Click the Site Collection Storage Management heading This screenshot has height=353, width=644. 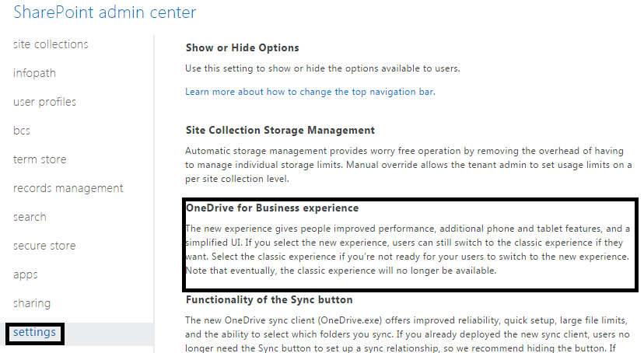(x=280, y=131)
